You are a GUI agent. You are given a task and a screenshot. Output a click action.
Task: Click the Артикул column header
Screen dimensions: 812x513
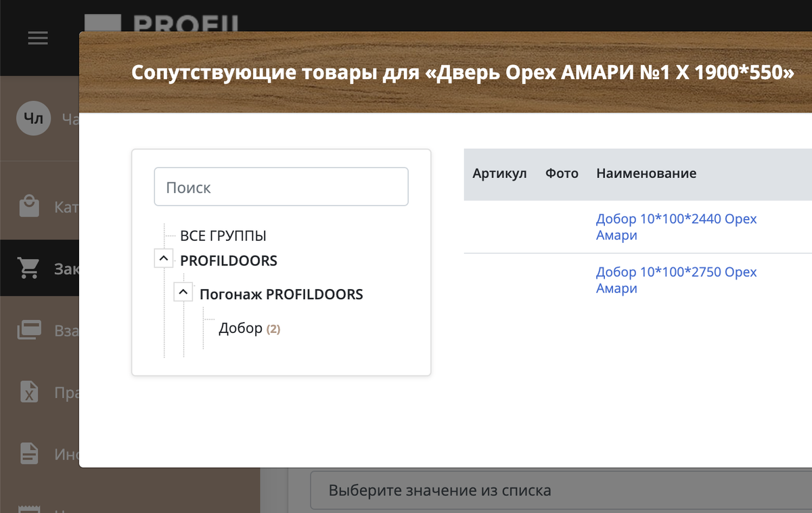tap(499, 173)
